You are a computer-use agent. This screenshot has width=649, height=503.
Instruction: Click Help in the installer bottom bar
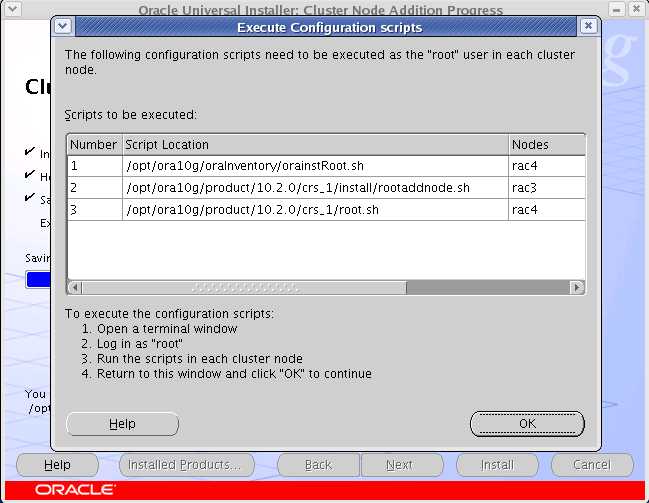pyautogui.click(x=57, y=465)
